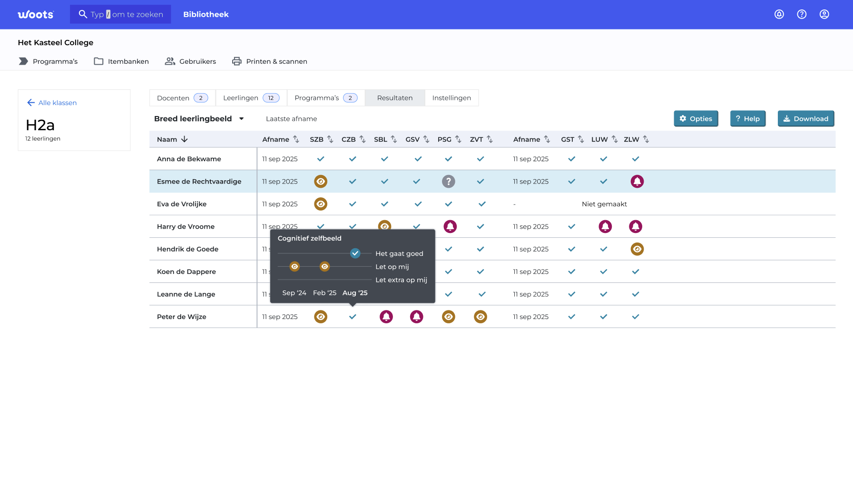
Task: Focus the search field in header
Action: tap(121, 14)
